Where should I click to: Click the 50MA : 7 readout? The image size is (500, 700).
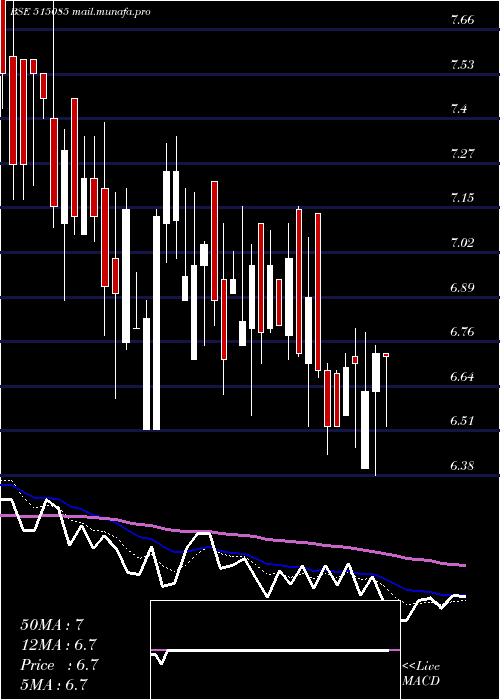[52, 625]
